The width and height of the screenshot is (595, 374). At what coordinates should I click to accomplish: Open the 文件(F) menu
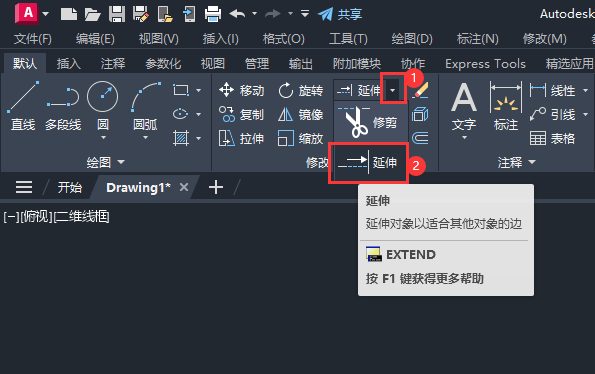(33, 39)
